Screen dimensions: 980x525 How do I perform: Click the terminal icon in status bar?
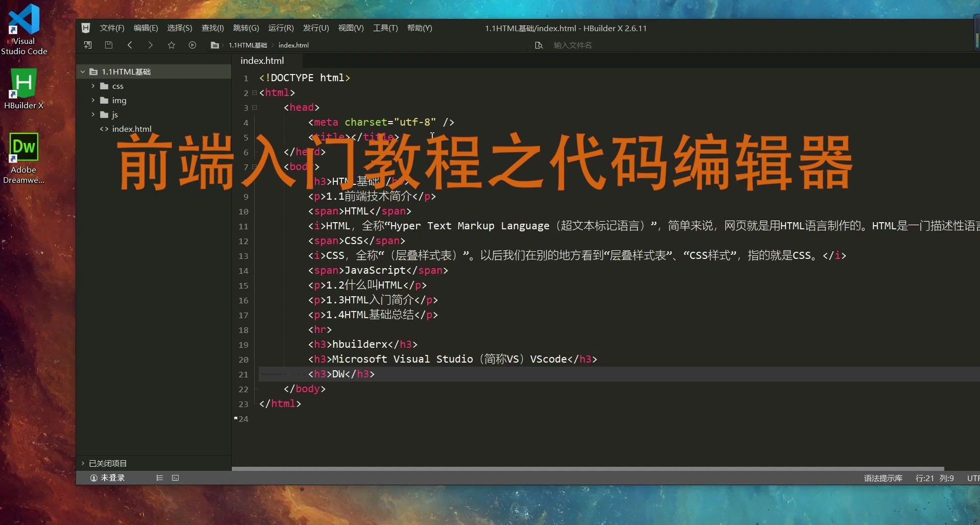[x=176, y=478]
